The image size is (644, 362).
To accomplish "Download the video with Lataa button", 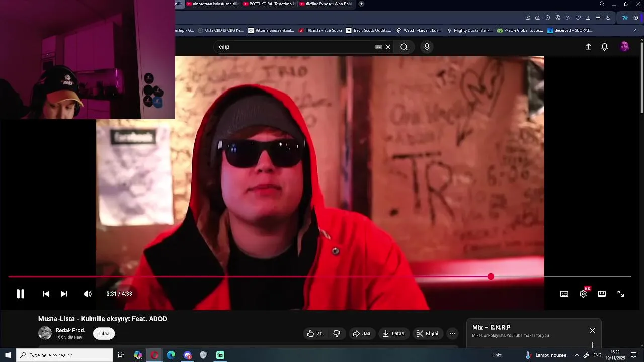I will click(393, 333).
